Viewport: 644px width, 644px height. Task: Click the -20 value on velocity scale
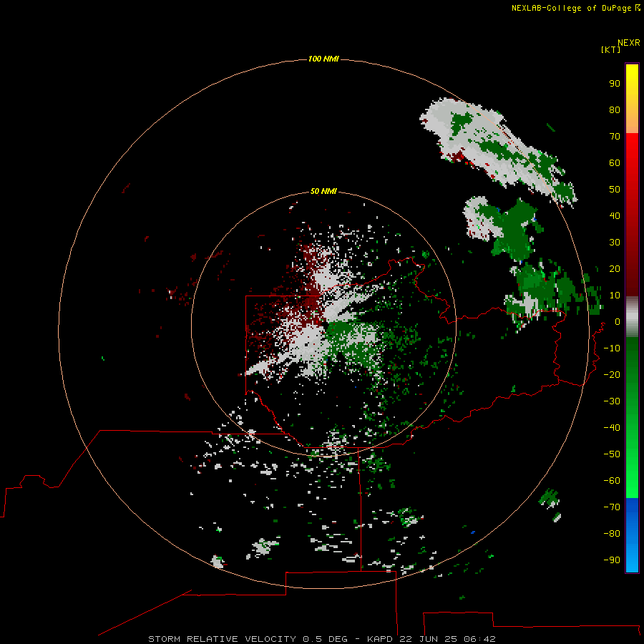(x=612, y=374)
